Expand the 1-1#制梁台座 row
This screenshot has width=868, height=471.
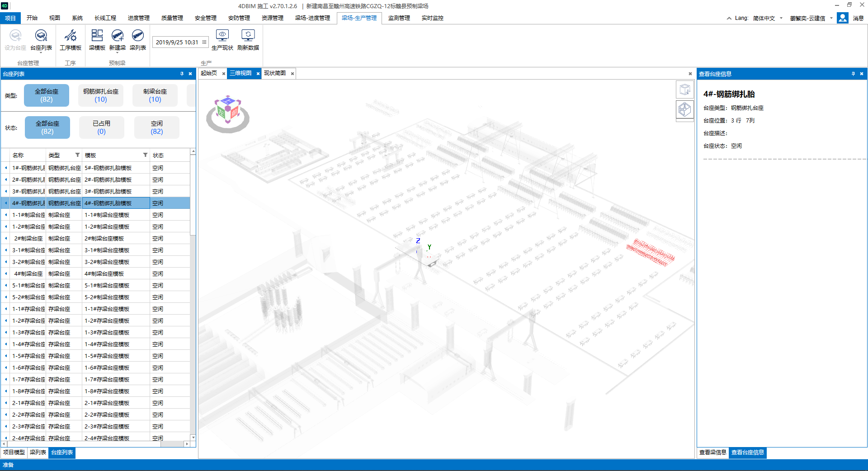[x=6, y=215]
